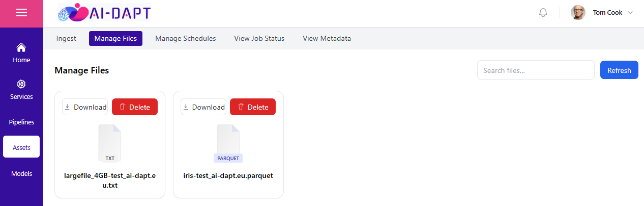Open Services in sidebar
The width and height of the screenshot is (644, 206).
(21, 90)
